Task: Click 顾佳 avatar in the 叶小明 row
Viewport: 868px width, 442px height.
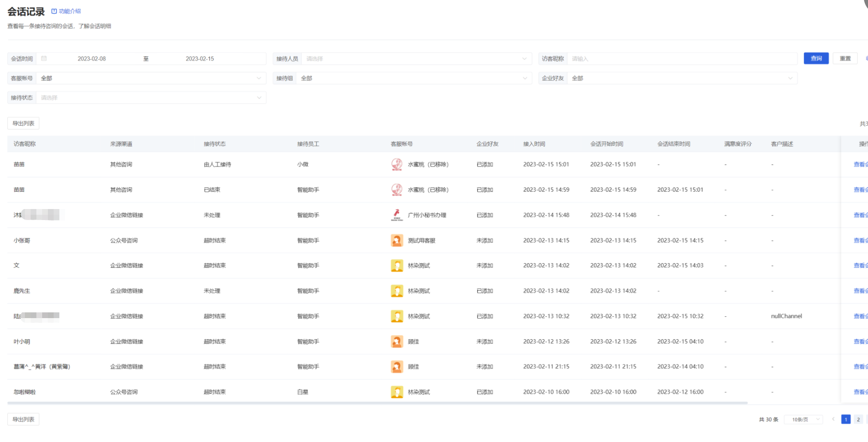Action: (397, 342)
